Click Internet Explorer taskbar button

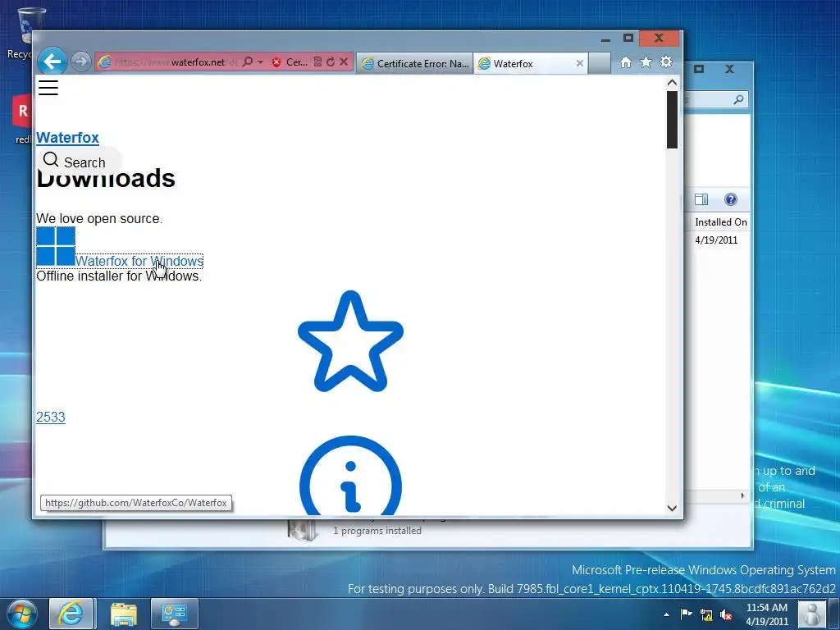click(x=72, y=614)
